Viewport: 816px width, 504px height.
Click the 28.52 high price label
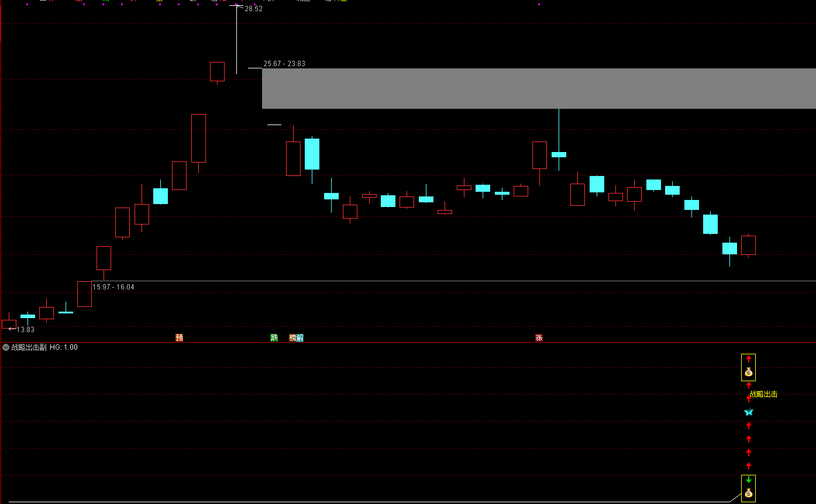[253, 9]
